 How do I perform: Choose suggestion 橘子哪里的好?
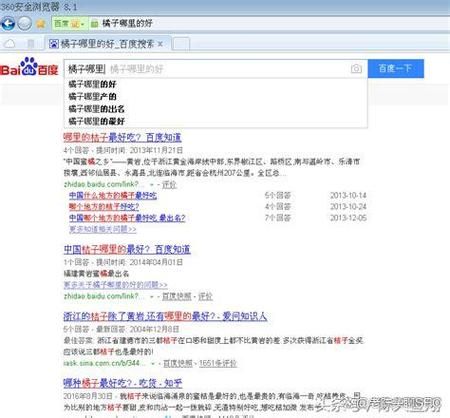point(216,84)
